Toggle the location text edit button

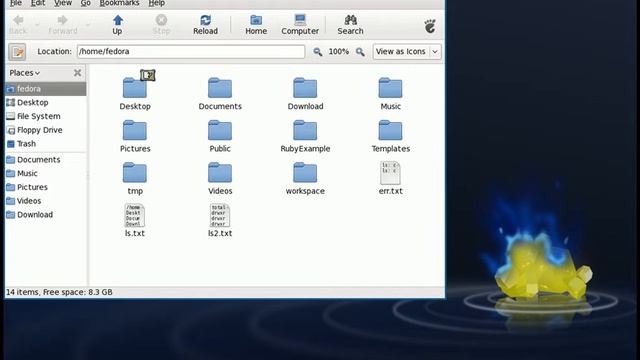pos(17,52)
